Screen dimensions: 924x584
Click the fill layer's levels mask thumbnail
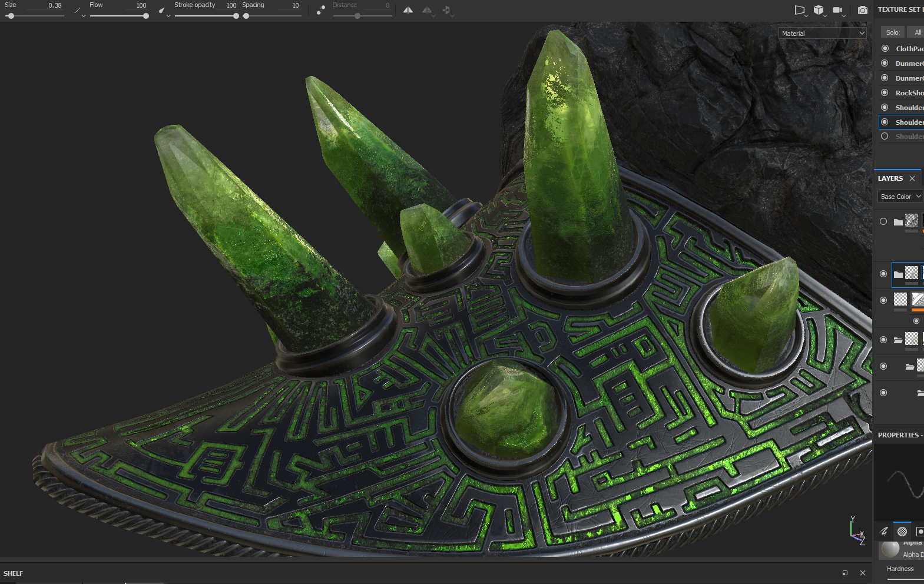[x=918, y=299]
